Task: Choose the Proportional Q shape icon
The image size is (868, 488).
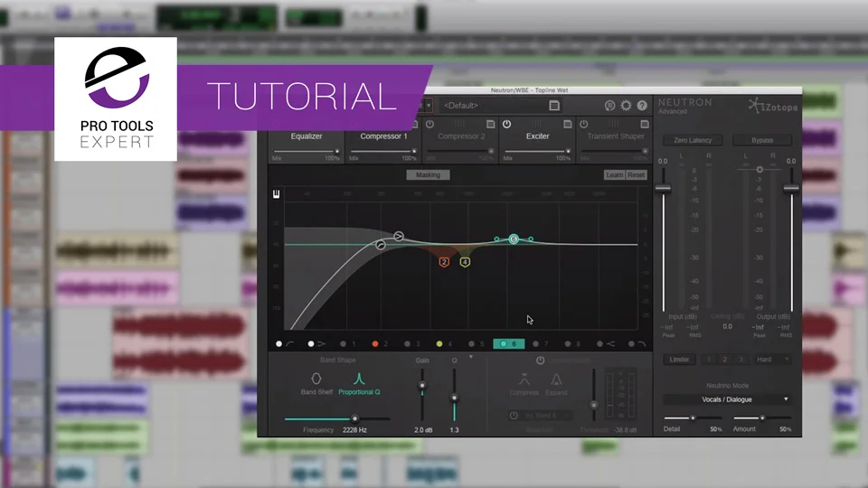Action: tap(359, 379)
